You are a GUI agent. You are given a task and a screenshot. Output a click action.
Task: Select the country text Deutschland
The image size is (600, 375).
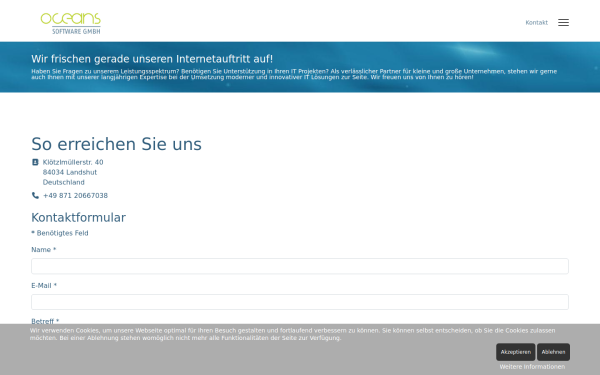tap(64, 182)
